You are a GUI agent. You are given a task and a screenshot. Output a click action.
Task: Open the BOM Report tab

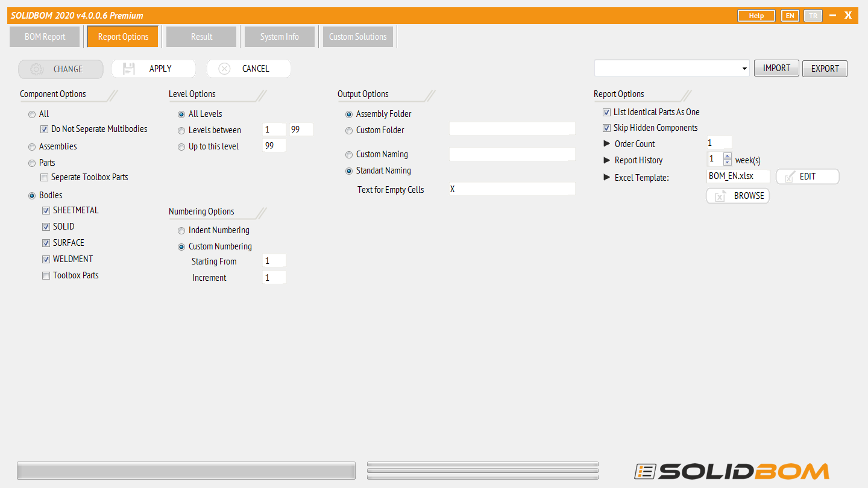45,37
